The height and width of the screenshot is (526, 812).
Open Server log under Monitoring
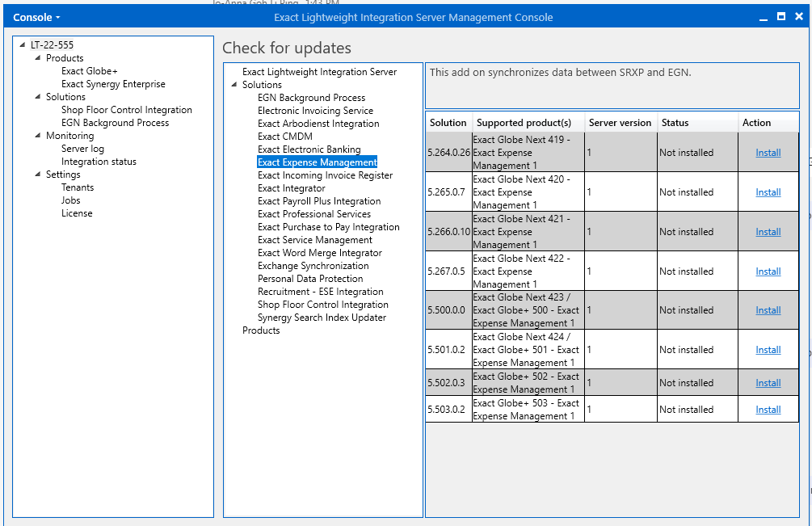click(x=82, y=149)
